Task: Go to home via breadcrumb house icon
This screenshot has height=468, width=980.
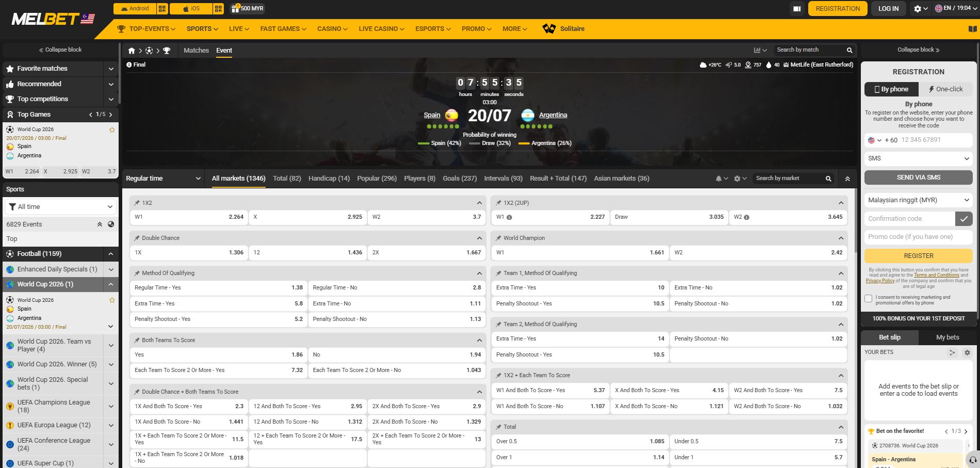Action: point(132,51)
